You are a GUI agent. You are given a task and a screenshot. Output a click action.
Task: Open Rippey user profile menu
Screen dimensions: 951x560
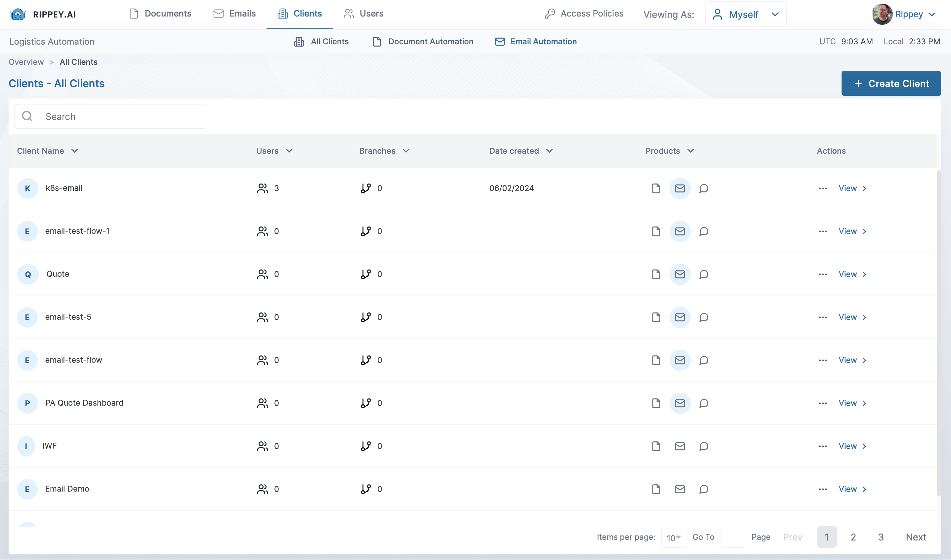click(904, 14)
